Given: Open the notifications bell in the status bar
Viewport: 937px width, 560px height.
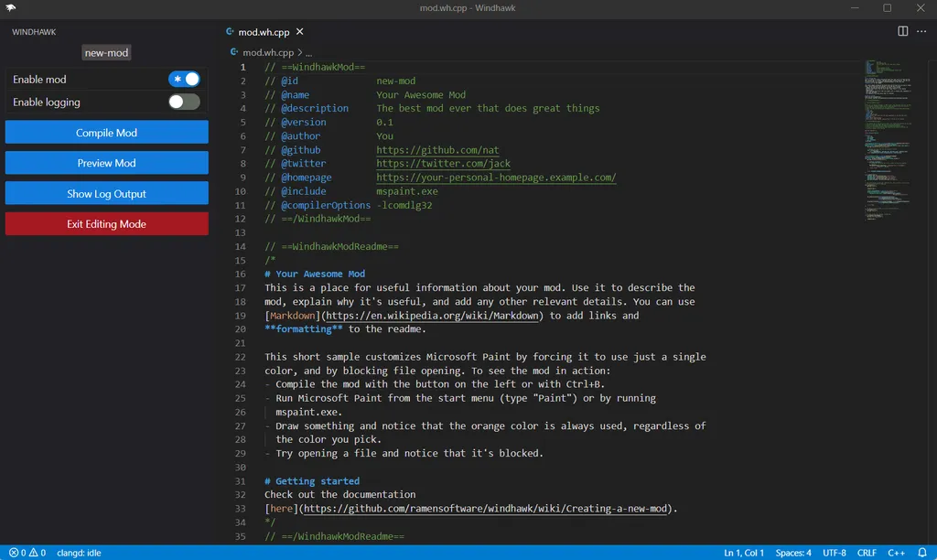Looking at the screenshot, I should tap(921, 553).
